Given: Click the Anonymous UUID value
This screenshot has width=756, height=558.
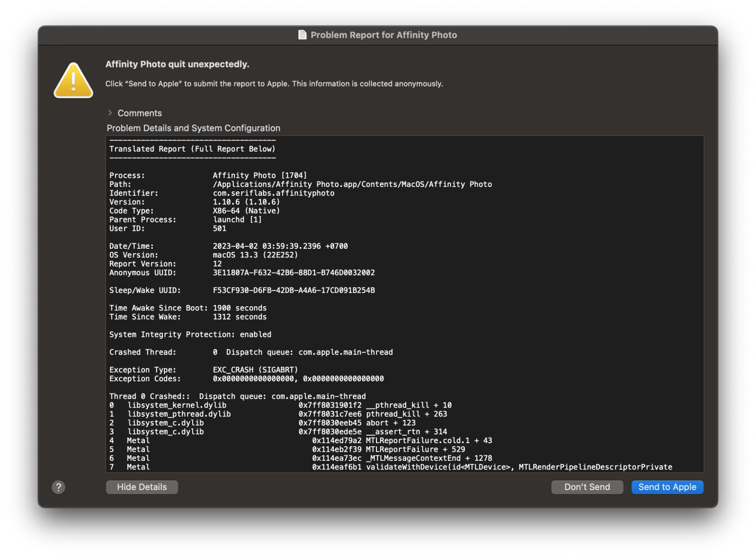Looking at the screenshot, I should tap(294, 272).
